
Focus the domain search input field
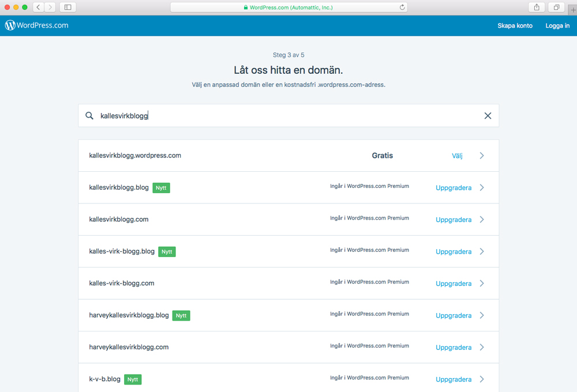[x=288, y=116]
